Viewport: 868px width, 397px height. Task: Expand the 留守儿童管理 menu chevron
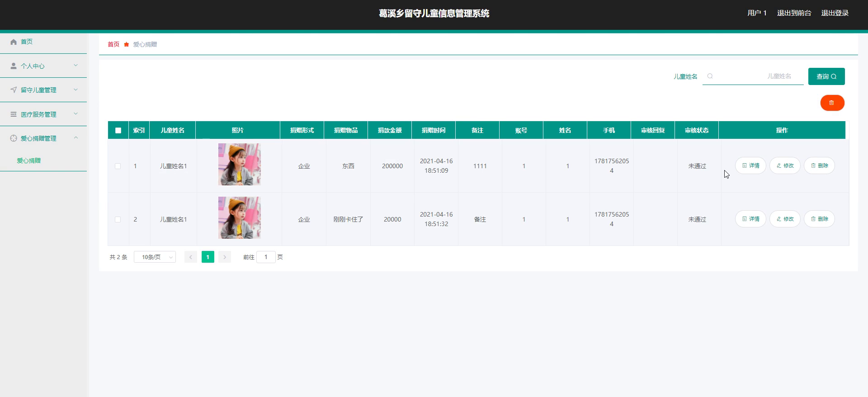(x=76, y=90)
